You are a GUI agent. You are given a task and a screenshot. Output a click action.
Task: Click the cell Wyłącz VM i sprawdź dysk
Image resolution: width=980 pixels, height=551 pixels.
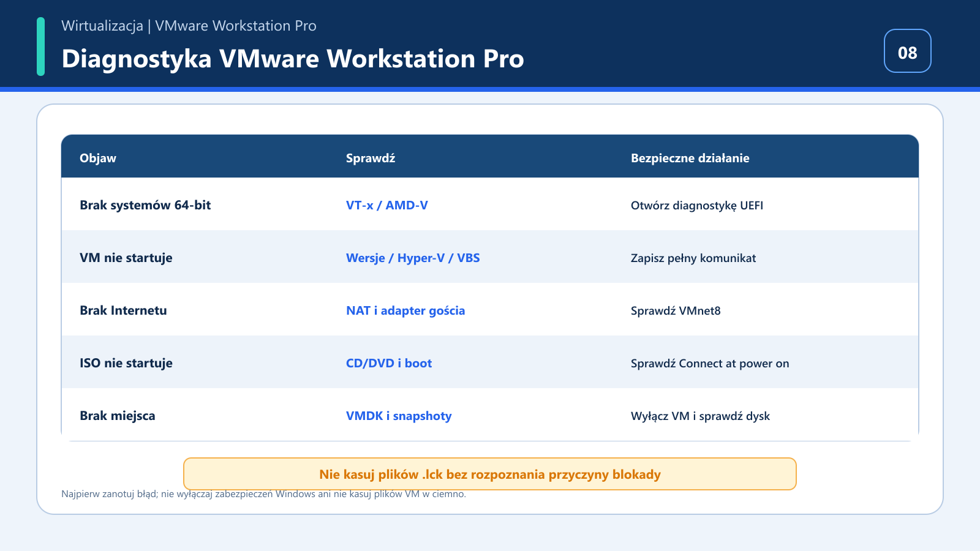coord(700,416)
